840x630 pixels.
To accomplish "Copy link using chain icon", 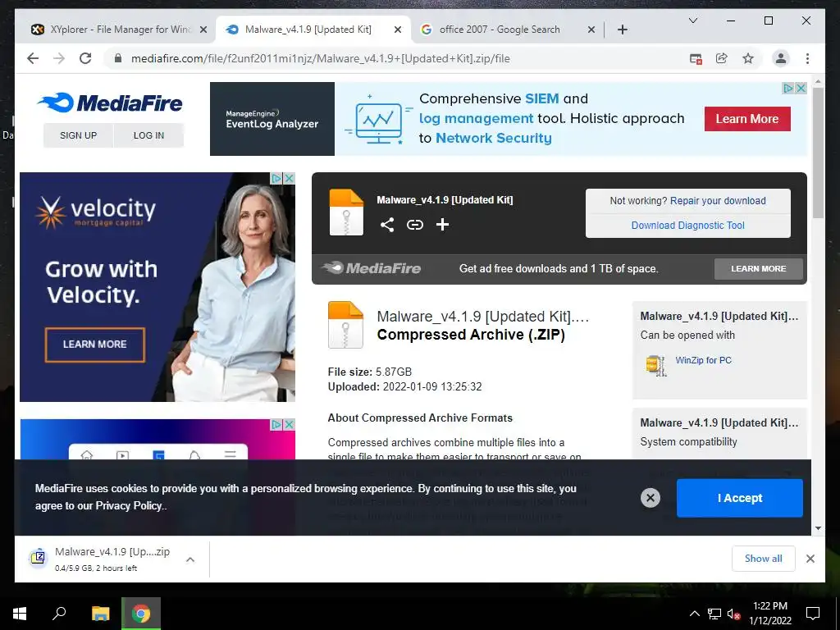I will pyautogui.click(x=414, y=225).
